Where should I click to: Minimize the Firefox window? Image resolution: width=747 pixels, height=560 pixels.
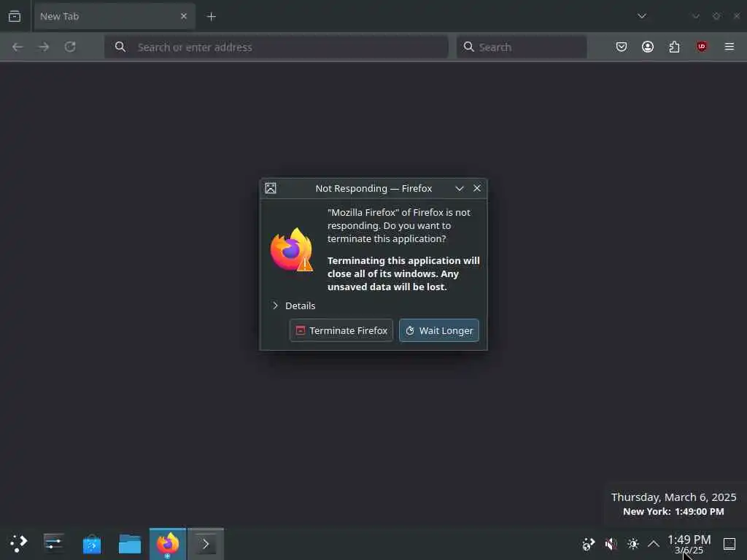point(696,16)
